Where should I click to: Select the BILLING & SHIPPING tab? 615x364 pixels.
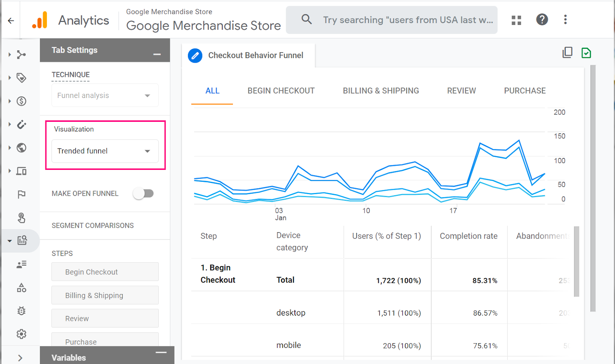coord(381,91)
